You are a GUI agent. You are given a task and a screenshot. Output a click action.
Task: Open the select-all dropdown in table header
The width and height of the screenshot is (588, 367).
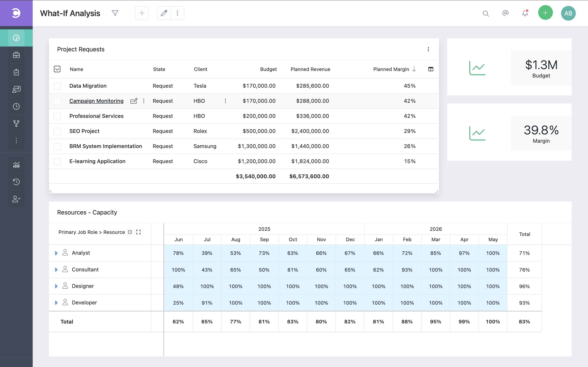click(57, 69)
